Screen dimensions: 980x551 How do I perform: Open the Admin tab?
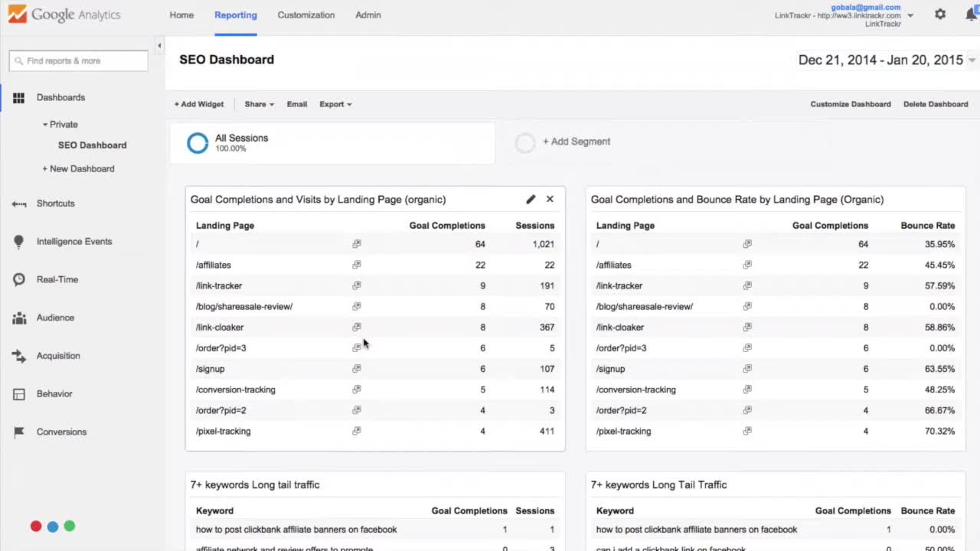368,15
